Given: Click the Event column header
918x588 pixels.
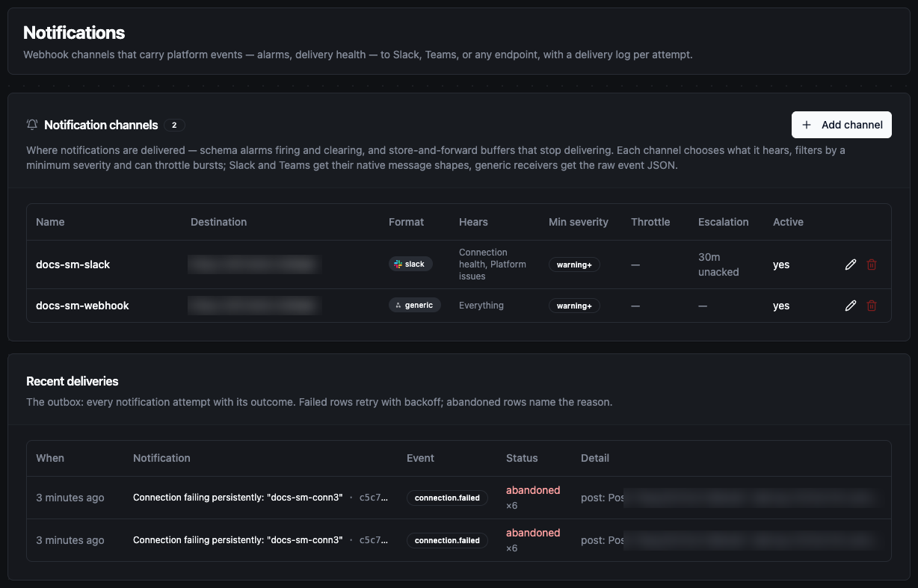Looking at the screenshot, I should pyautogui.click(x=420, y=458).
